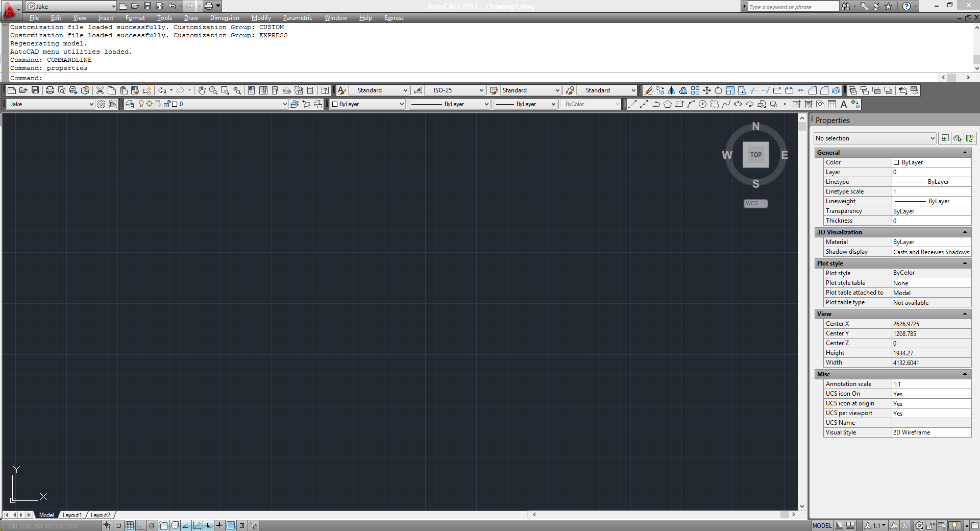Click the TOP face of the ViewCube
The height and width of the screenshot is (531, 980).
coord(755,155)
